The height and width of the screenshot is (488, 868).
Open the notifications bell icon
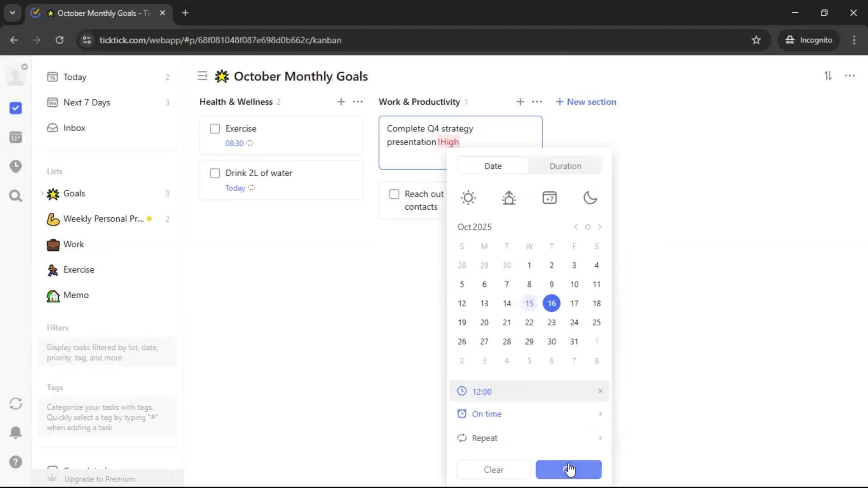tap(15, 432)
